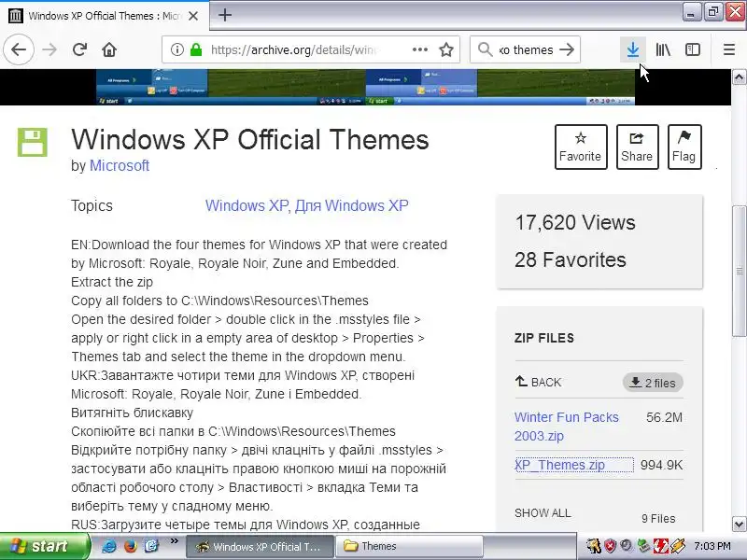This screenshot has height=560, width=747.
Task: Close the Windows XP Official Themes tab
Action: coord(193,16)
